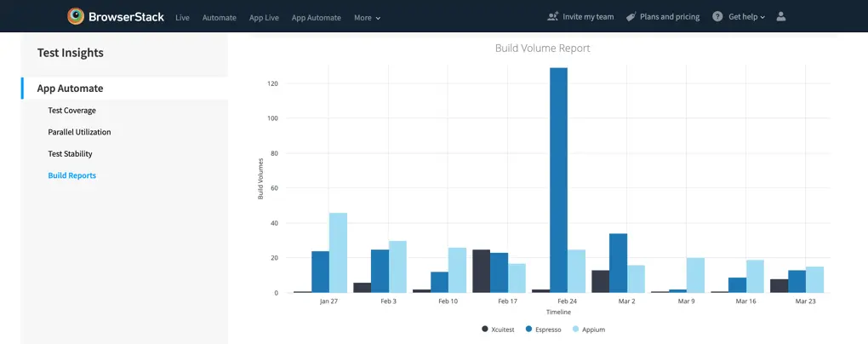Go to Automate in top navigation
Image resolution: width=868 pixels, height=344 pixels.
pyautogui.click(x=219, y=17)
